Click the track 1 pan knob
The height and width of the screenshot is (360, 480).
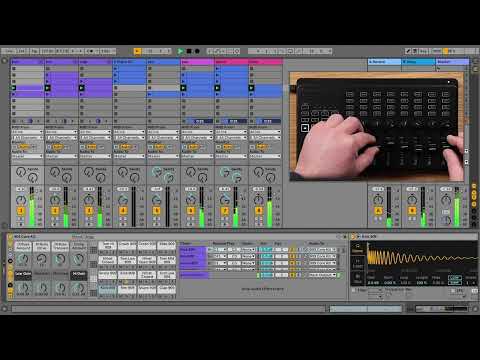pyautogui.click(x=21, y=200)
